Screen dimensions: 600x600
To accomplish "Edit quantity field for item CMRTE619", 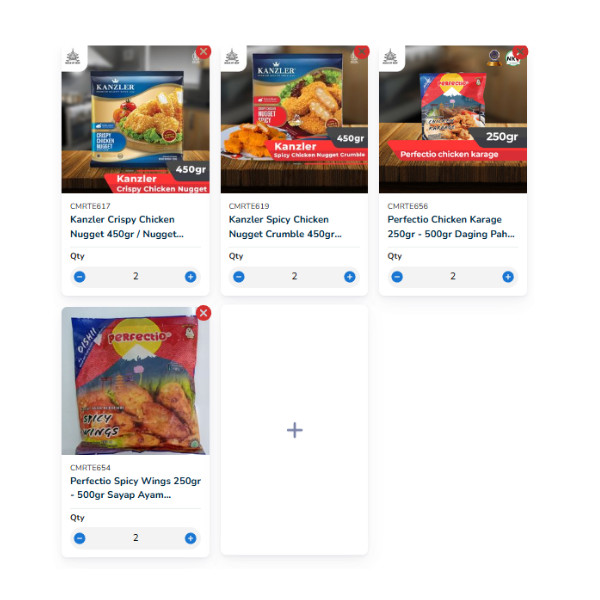I will point(294,277).
